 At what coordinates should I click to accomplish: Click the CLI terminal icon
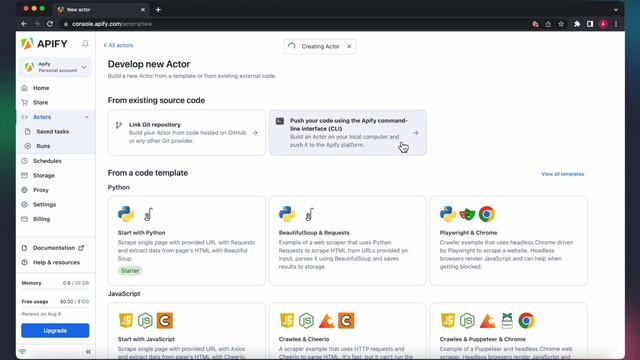[280, 121]
